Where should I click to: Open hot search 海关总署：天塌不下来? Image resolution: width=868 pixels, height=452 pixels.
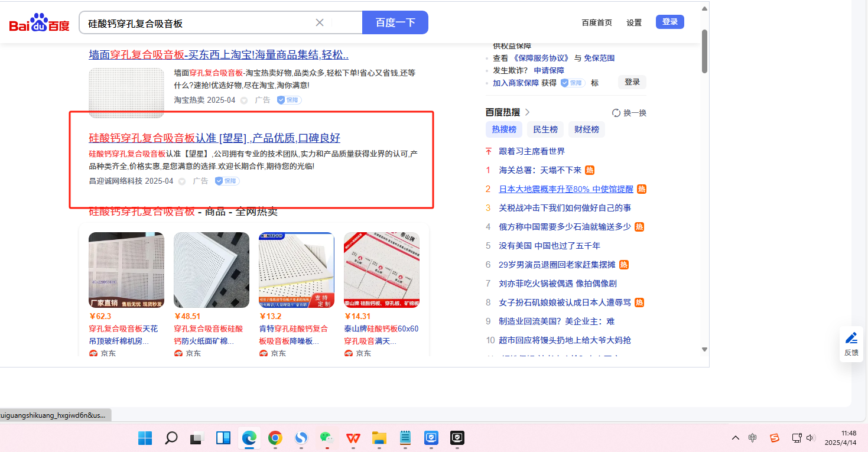click(540, 170)
